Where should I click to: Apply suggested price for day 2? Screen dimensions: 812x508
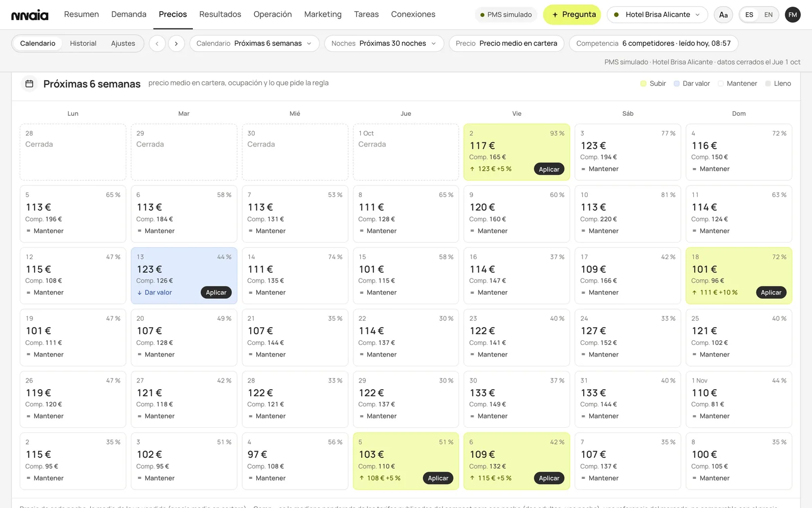pos(549,169)
